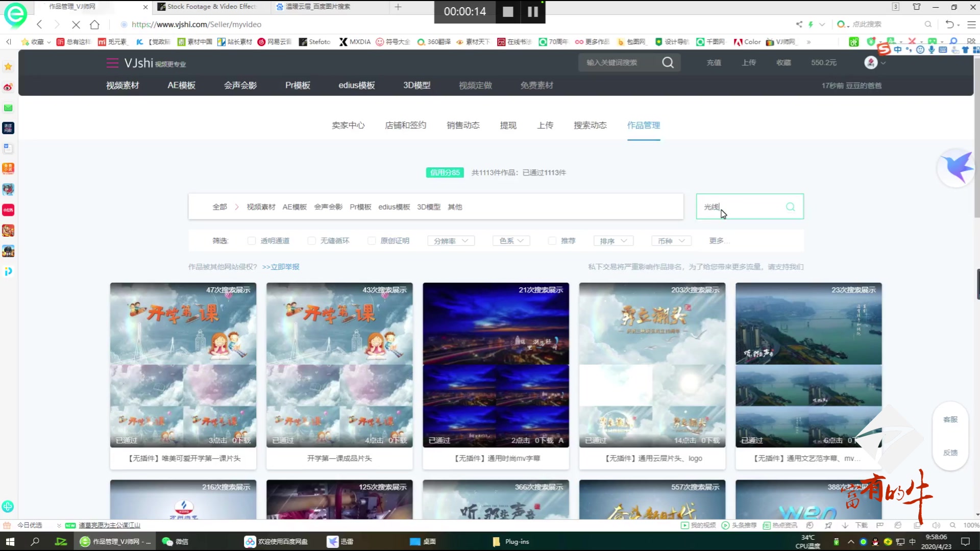
Task: Click the 小红书 icon in left sidebar
Action: click(8, 210)
